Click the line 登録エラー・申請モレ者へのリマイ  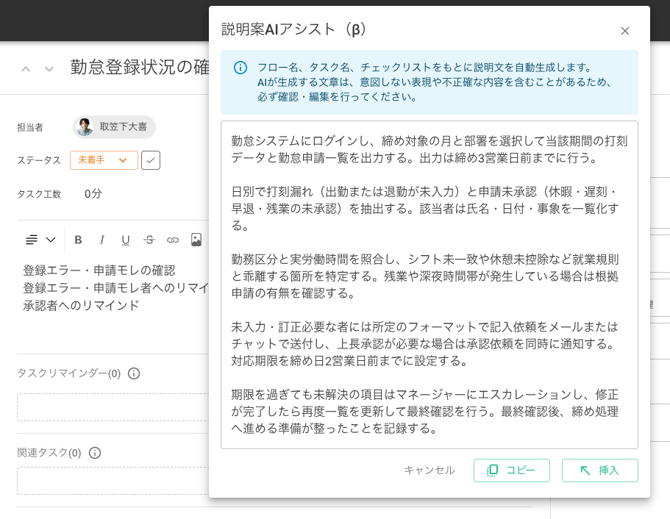pyautogui.click(x=116, y=288)
